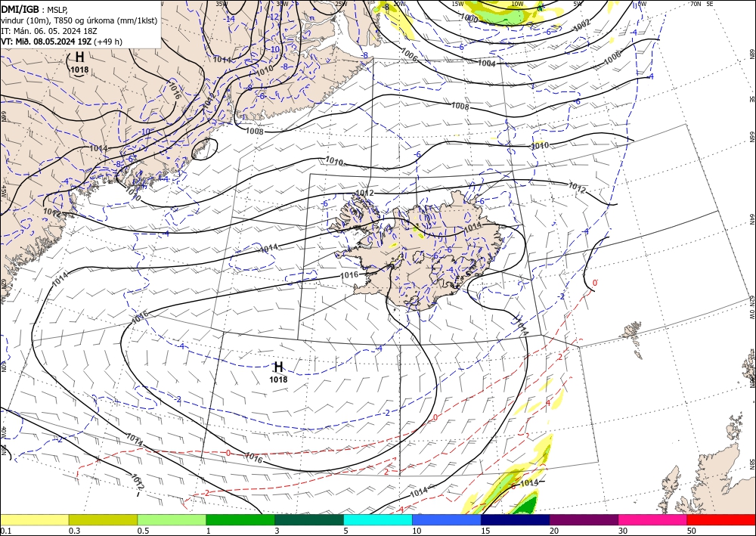Click the light green 0.5–1 legend swatch
The image size is (756, 536).
point(172,519)
